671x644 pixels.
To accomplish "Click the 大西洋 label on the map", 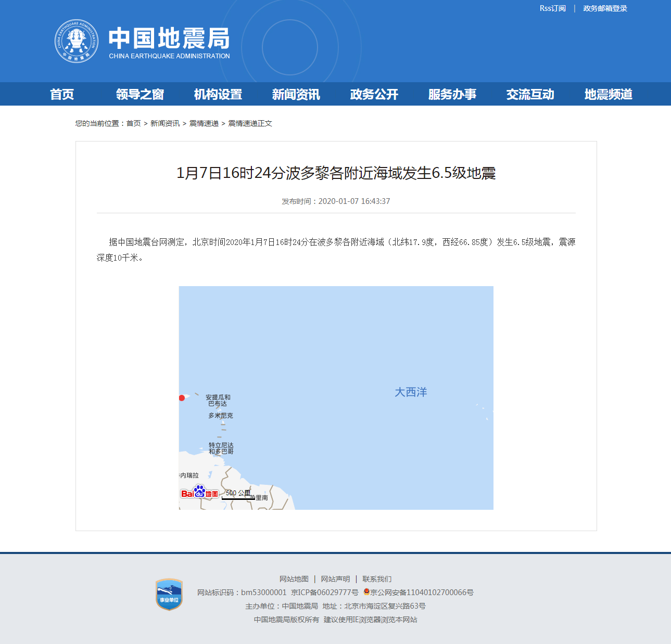I will coord(411,392).
